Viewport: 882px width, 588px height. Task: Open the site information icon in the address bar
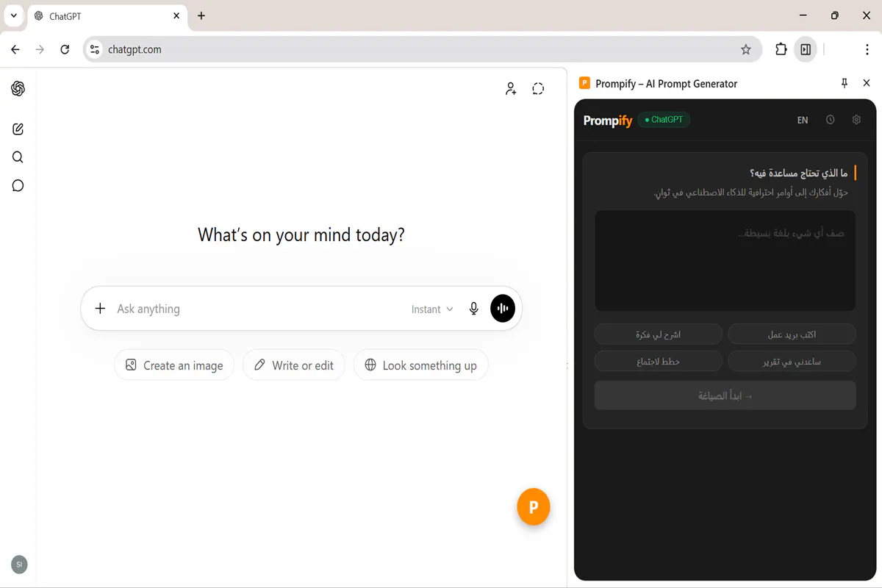point(94,49)
